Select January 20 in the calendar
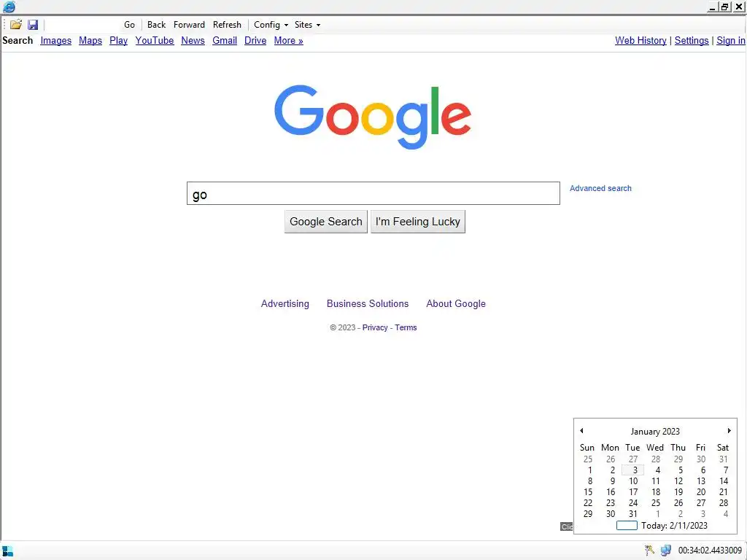747x560 pixels. [701, 492]
